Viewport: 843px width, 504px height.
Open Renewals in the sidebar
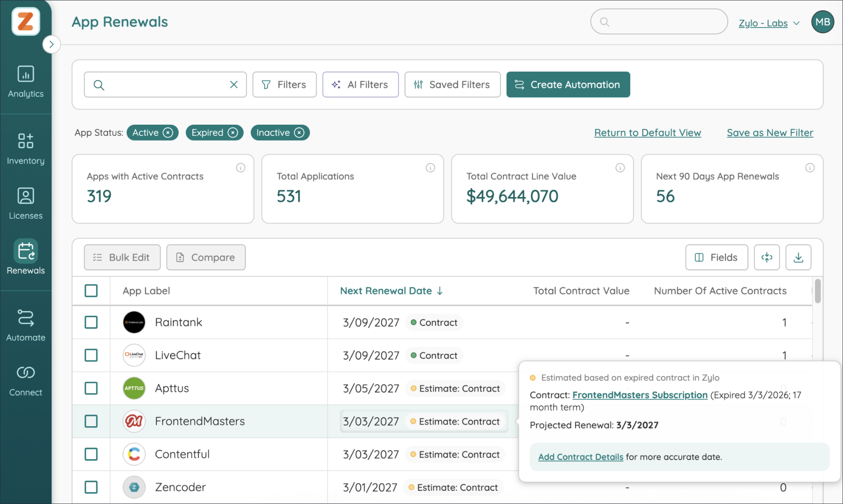(26, 257)
